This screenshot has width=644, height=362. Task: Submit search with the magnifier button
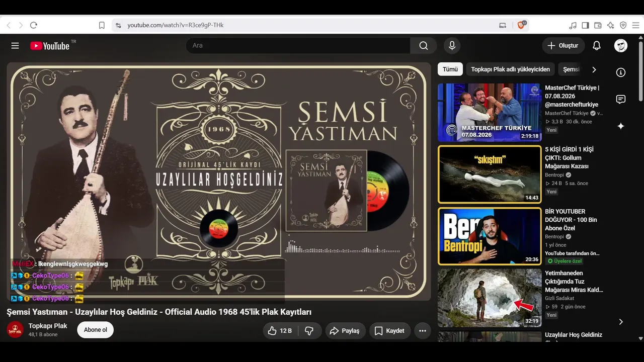(x=424, y=46)
